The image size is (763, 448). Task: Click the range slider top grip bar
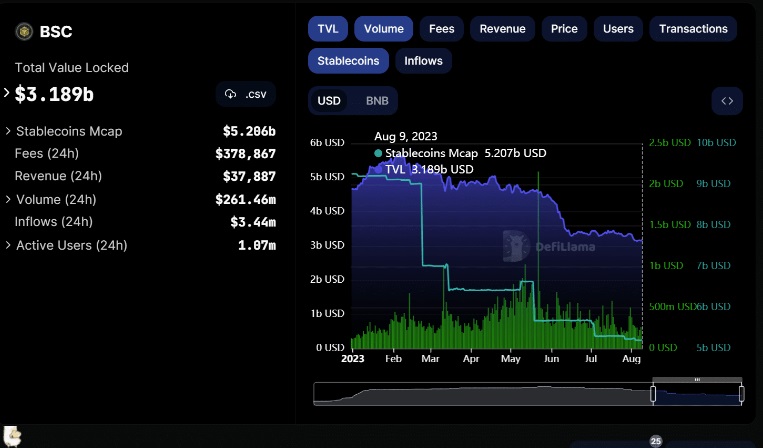pyautogui.click(x=697, y=379)
